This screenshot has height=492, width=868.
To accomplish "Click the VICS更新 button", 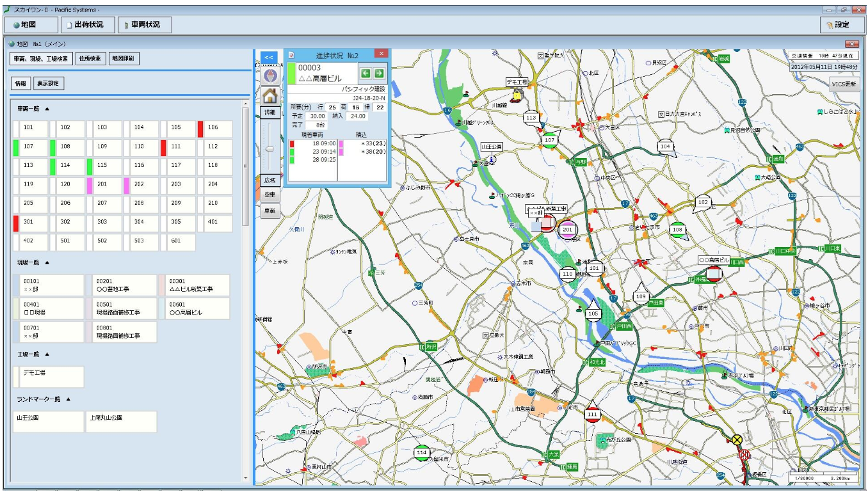I will point(844,84).
